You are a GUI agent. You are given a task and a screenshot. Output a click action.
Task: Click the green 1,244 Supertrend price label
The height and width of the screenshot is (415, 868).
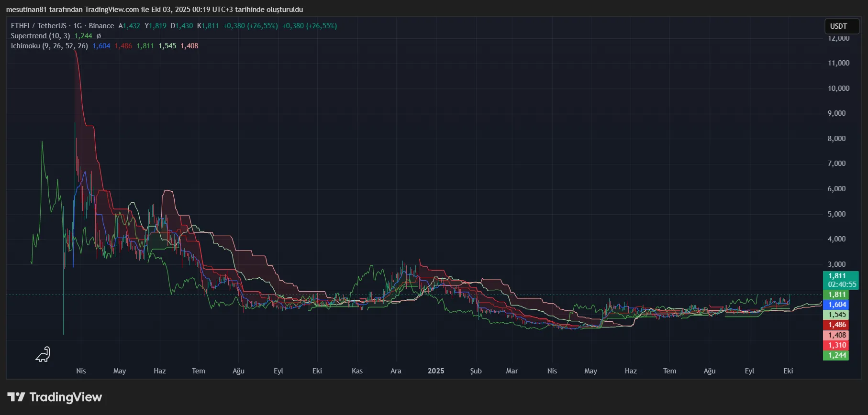pyautogui.click(x=836, y=355)
